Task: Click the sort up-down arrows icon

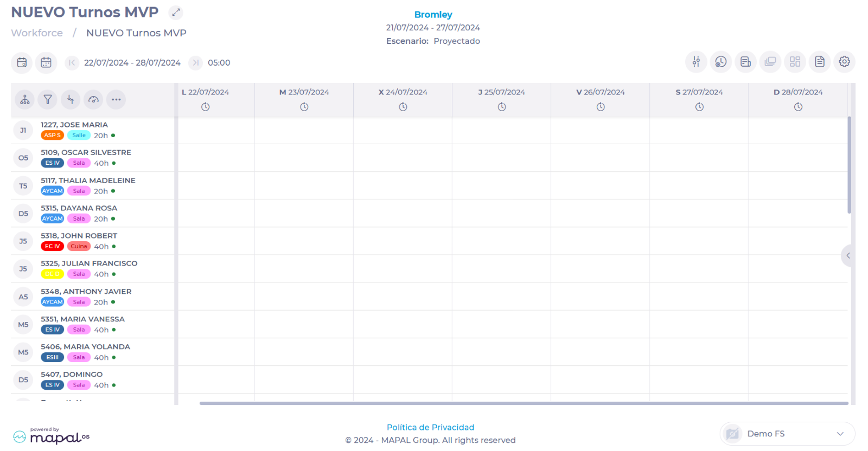Action: click(x=71, y=100)
